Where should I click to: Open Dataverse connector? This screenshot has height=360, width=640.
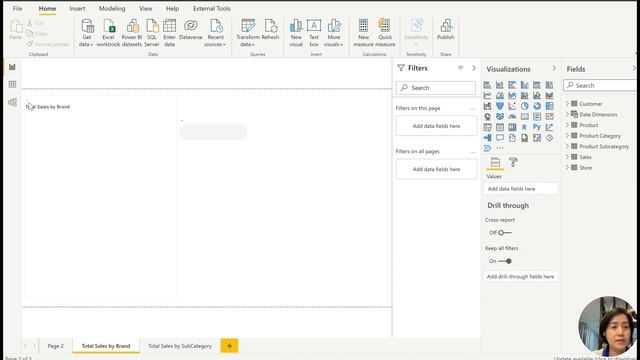coord(191,30)
